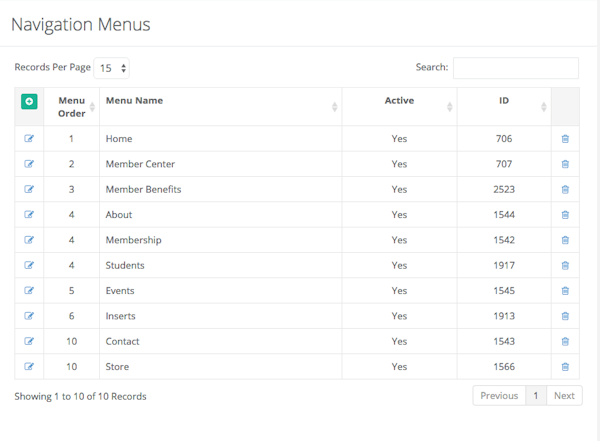
Task: Edit the Member Benefits menu row
Action: click(x=29, y=189)
